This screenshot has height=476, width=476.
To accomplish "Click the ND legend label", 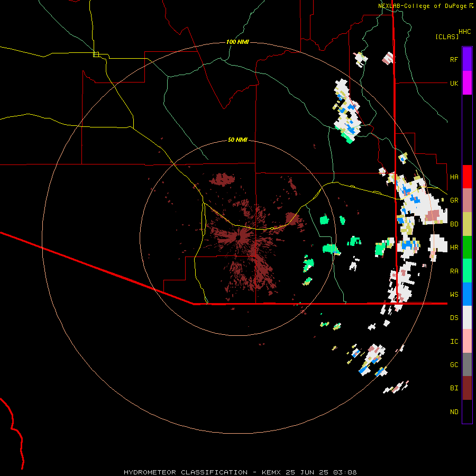I will click(454, 412).
